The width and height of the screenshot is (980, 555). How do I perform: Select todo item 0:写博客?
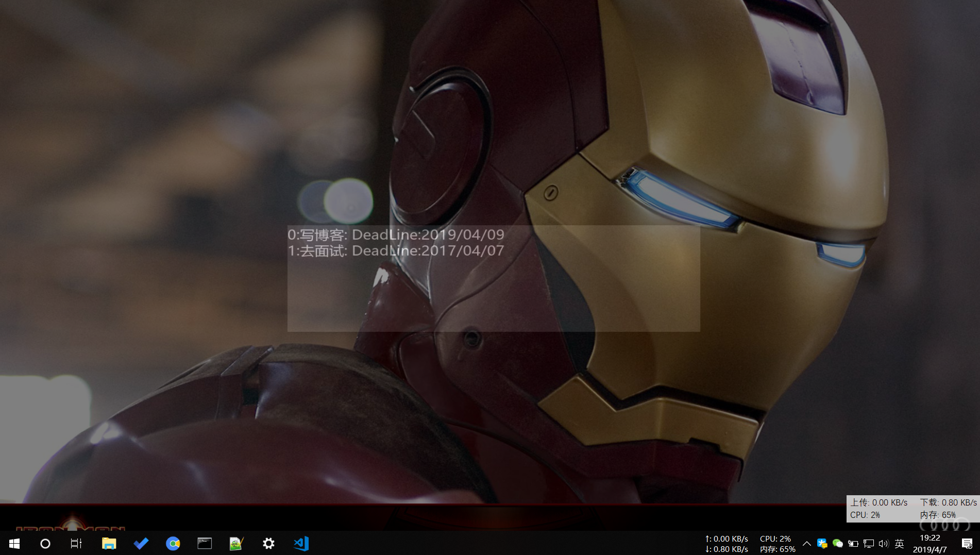(396, 234)
